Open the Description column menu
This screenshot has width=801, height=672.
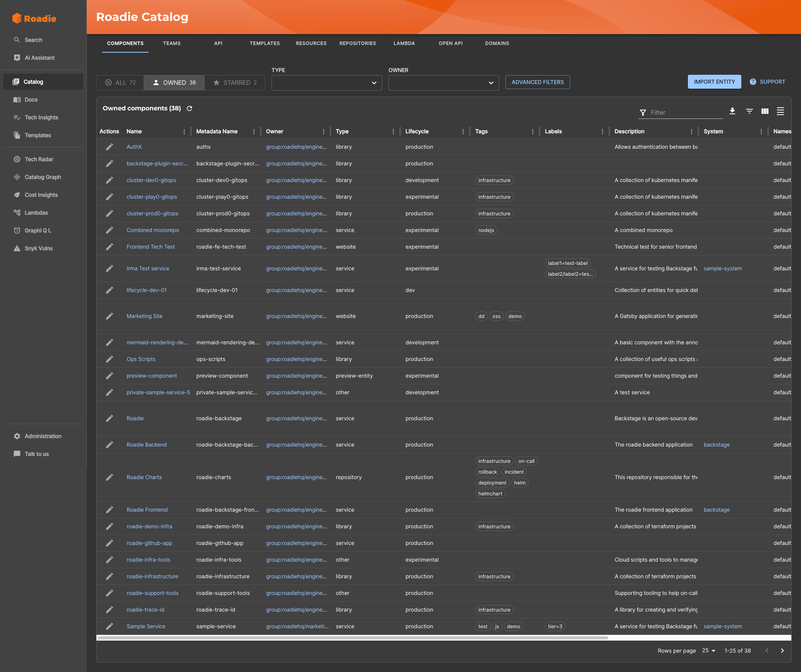pyautogui.click(x=691, y=132)
